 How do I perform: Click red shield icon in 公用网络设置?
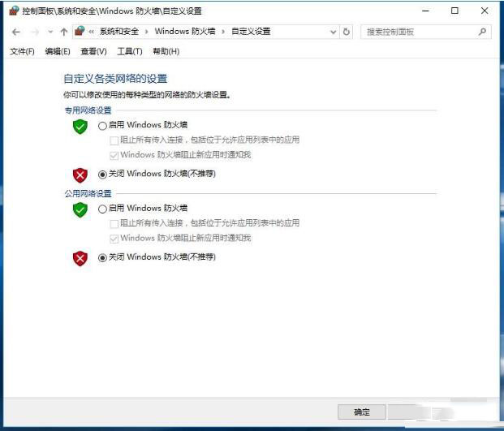[x=80, y=259]
